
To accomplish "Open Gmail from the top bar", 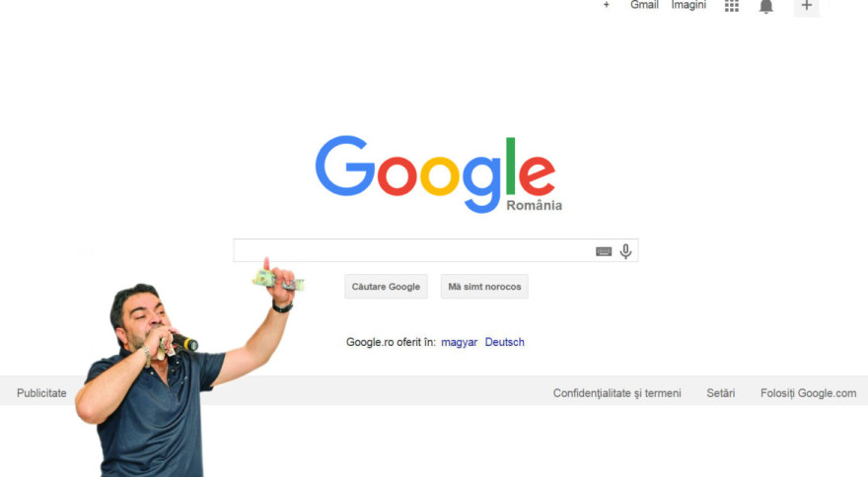I will point(644,5).
